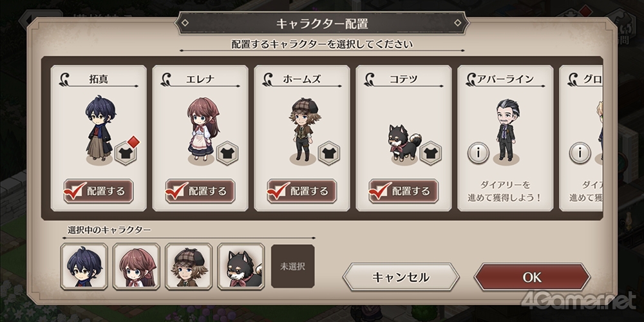
Task: Click the キャンセル button
Action: pos(401,277)
